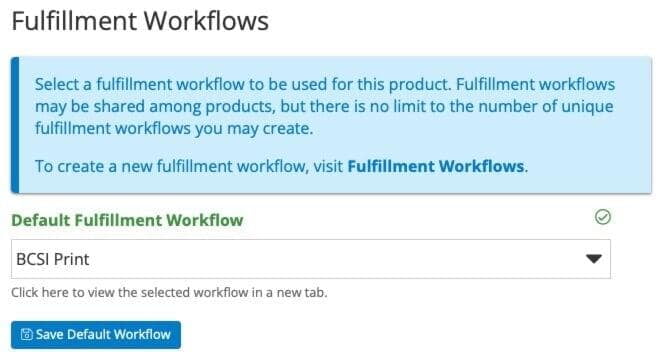This screenshot has width=663, height=360.
Task: Click the circled check beside workflow label
Action: pos(603,217)
